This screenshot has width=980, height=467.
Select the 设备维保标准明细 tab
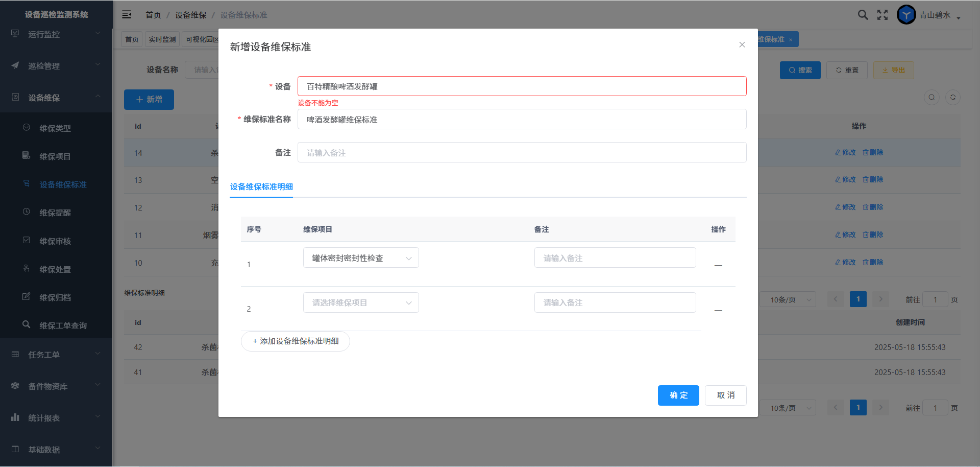[261, 187]
